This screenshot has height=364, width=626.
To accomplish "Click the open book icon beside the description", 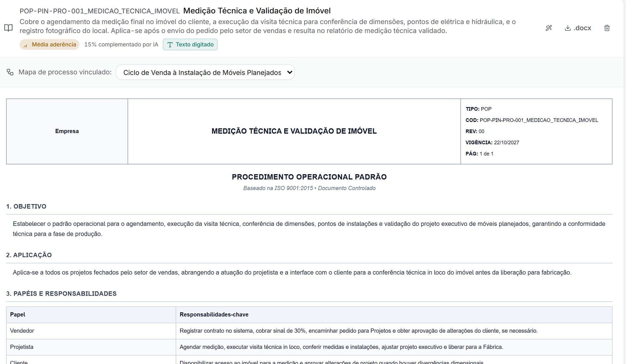I will point(8,28).
